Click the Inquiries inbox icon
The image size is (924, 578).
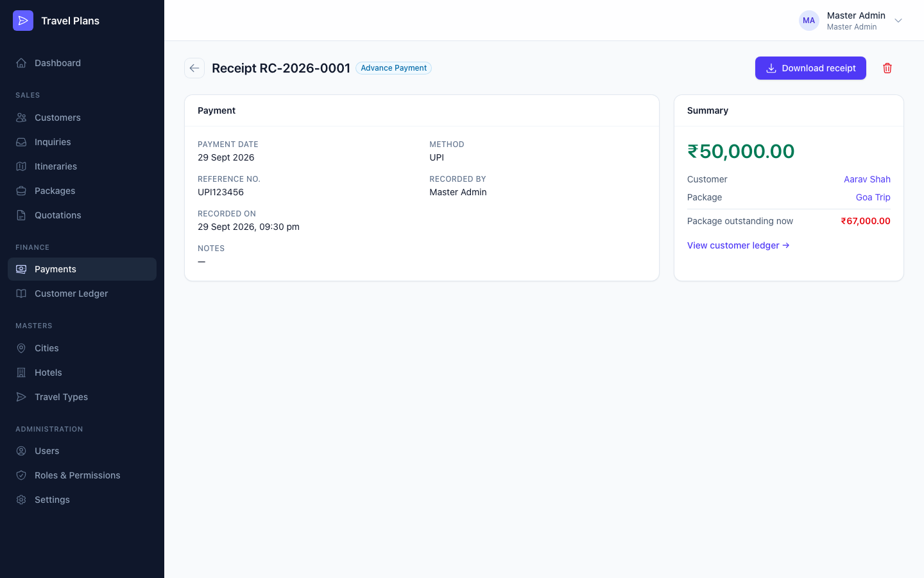21,142
